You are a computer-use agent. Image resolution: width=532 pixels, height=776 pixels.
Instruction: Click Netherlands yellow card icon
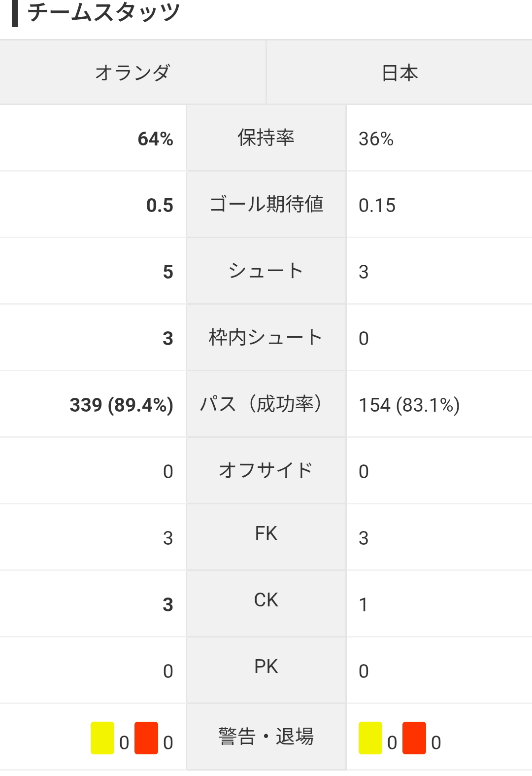pos(102,738)
